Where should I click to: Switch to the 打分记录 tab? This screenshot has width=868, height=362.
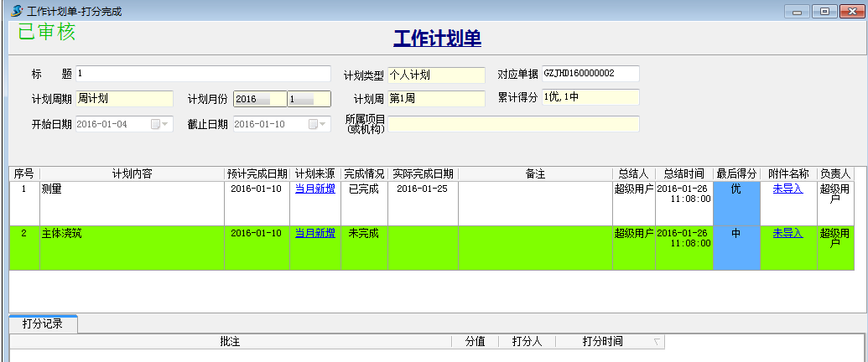coord(43,323)
